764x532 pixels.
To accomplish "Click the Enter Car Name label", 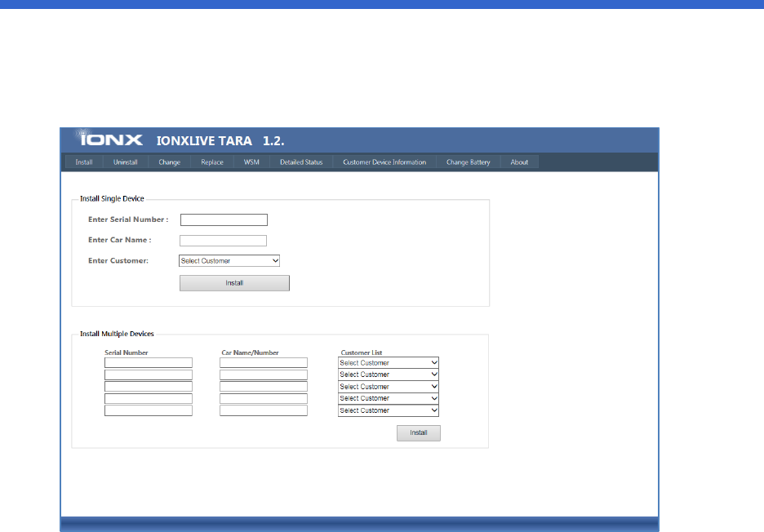I will pos(120,240).
